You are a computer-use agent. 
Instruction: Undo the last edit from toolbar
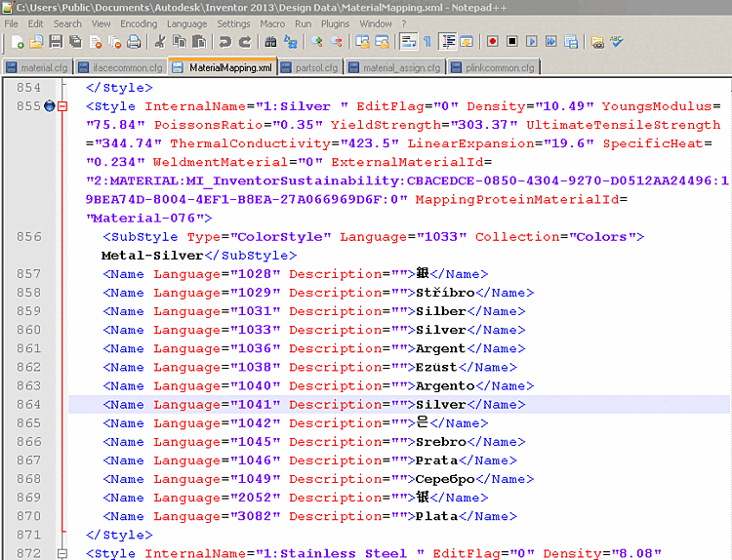(224, 42)
